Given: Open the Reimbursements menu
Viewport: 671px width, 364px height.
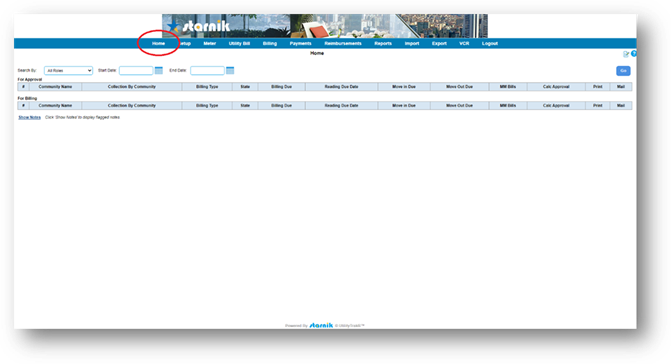Looking at the screenshot, I should [x=343, y=44].
